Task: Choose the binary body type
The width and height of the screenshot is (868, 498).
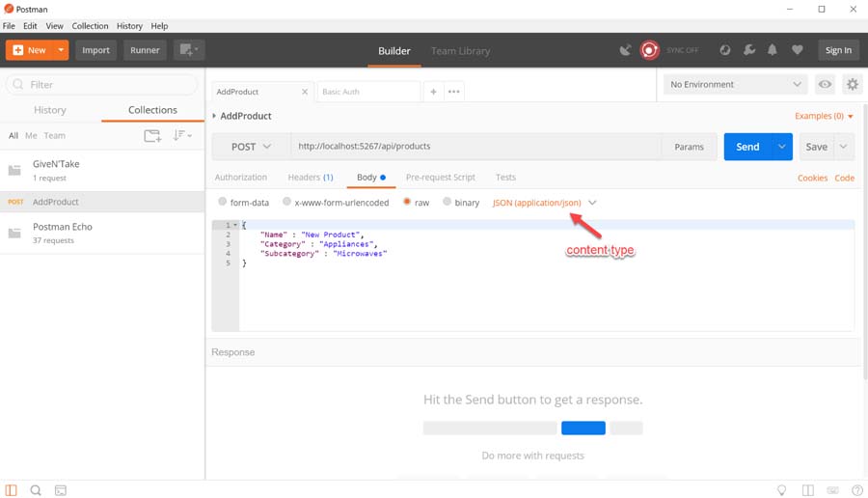Action: tap(447, 203)
